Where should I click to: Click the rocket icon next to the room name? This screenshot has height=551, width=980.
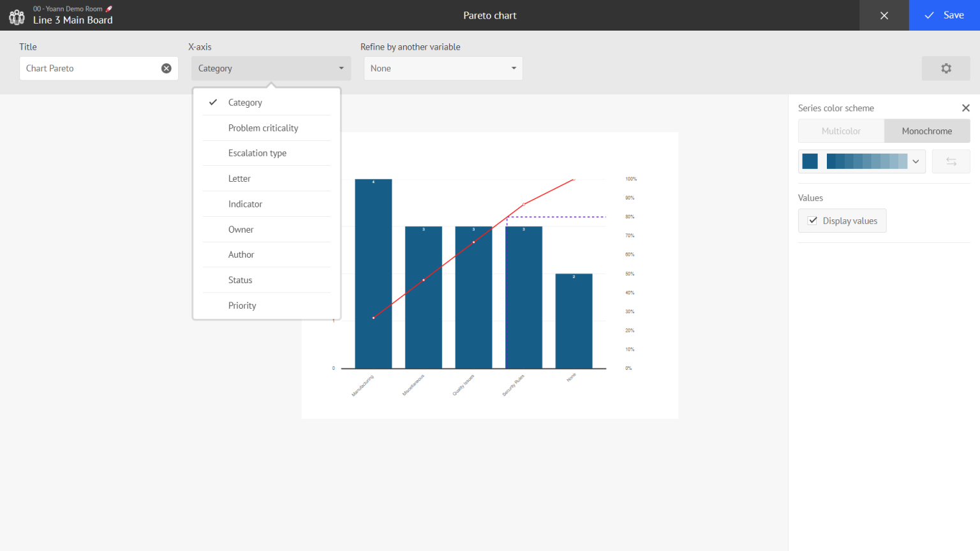(107, 8)
